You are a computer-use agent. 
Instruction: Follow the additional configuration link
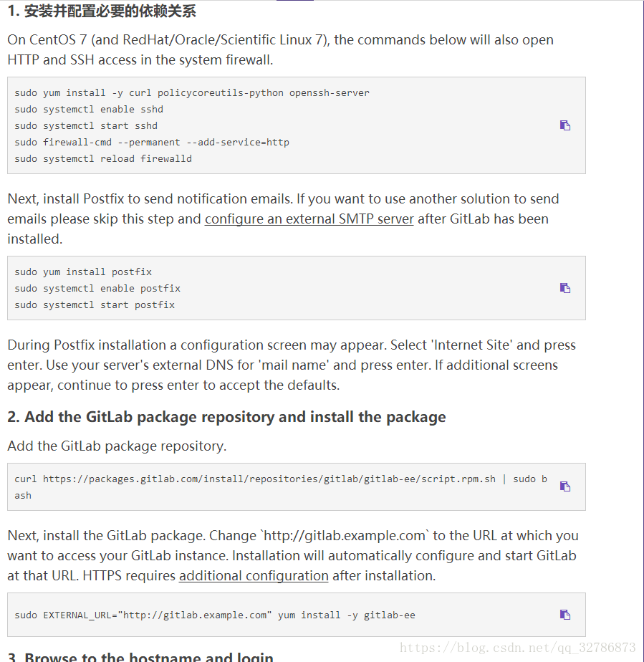pyautogui.click(x=254, y=576)
